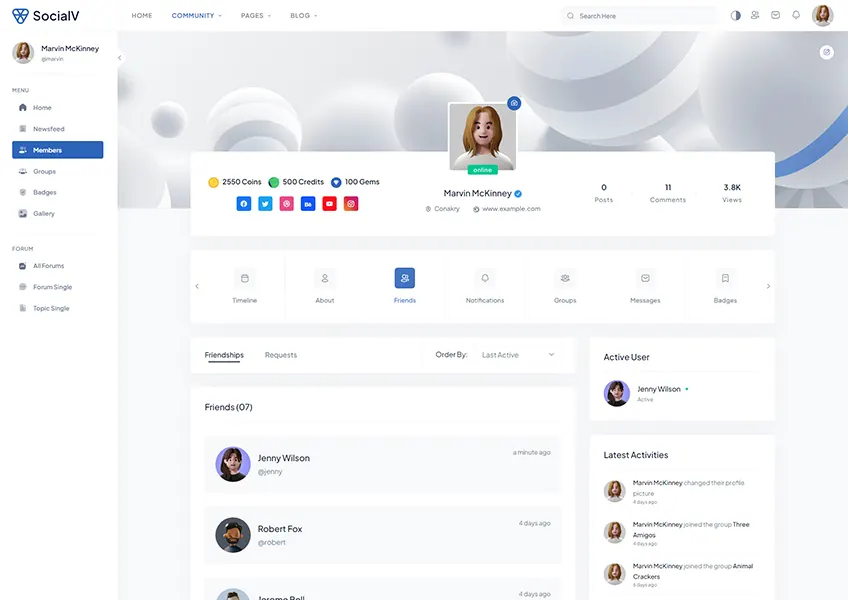Open the Timeline profile tab

pos(244,286)
